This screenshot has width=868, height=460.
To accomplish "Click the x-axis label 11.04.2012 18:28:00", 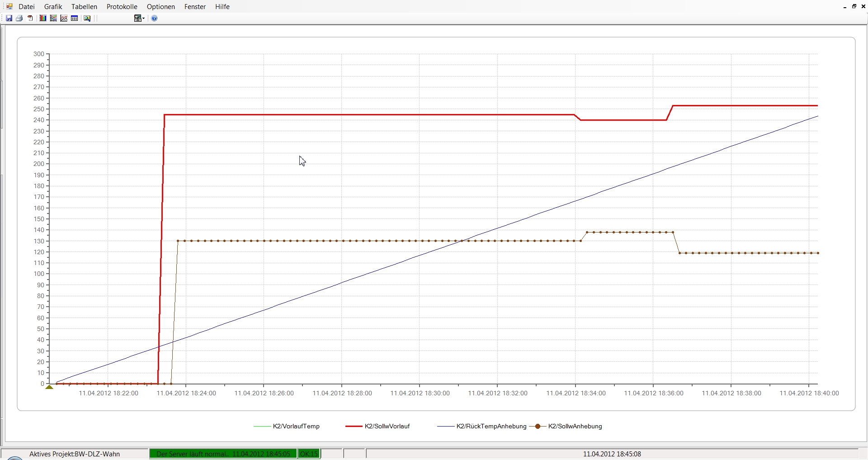I will pos(342,394).
